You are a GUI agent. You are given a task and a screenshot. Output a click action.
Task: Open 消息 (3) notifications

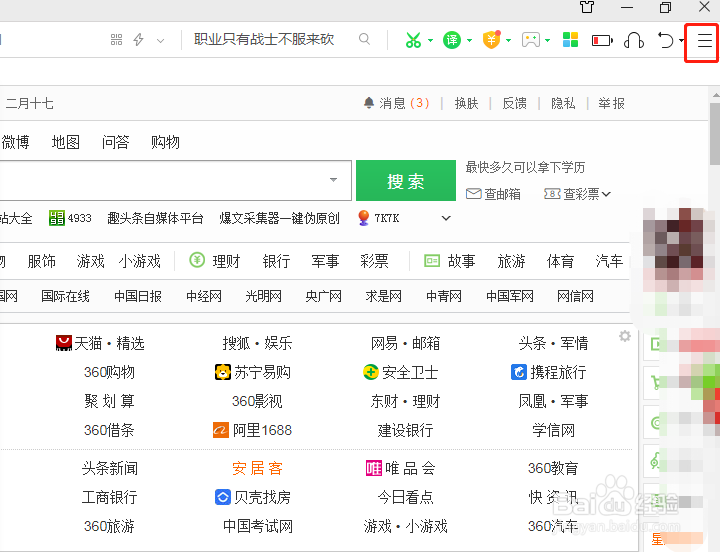tap(396, 103)
